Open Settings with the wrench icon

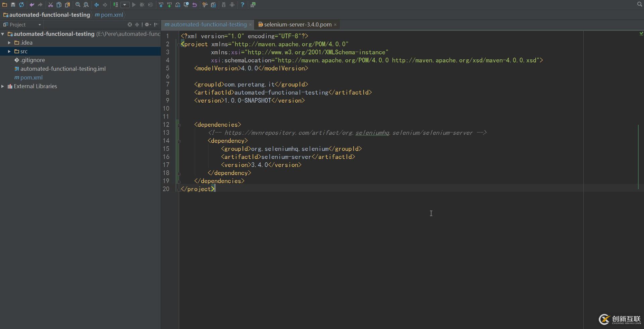coord(205,5)
